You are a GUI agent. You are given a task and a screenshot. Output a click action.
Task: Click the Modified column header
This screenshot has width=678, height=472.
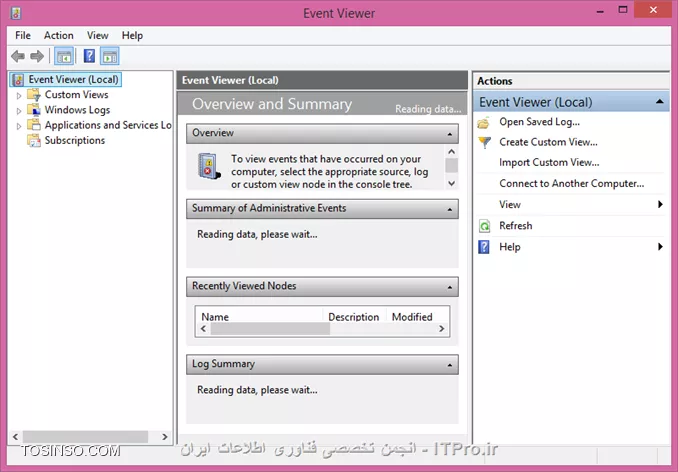coord(412,316)
